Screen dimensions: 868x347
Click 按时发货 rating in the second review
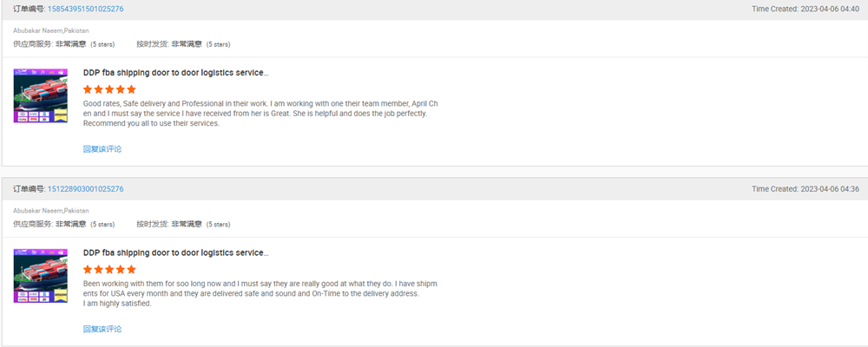click(x=183, y=224)
